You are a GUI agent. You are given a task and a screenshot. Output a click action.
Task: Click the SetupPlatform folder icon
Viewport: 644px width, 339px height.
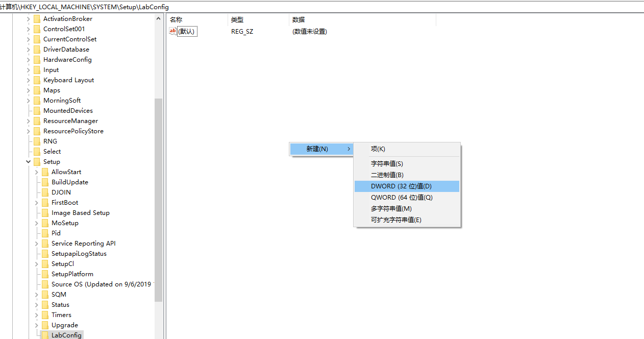click(x=45, y=274)
